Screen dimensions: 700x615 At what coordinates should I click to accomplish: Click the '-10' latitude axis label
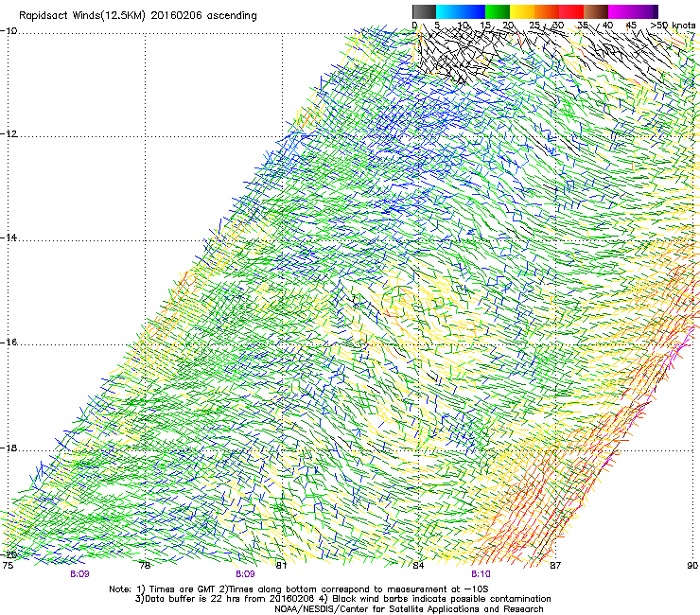pos(9,31)
